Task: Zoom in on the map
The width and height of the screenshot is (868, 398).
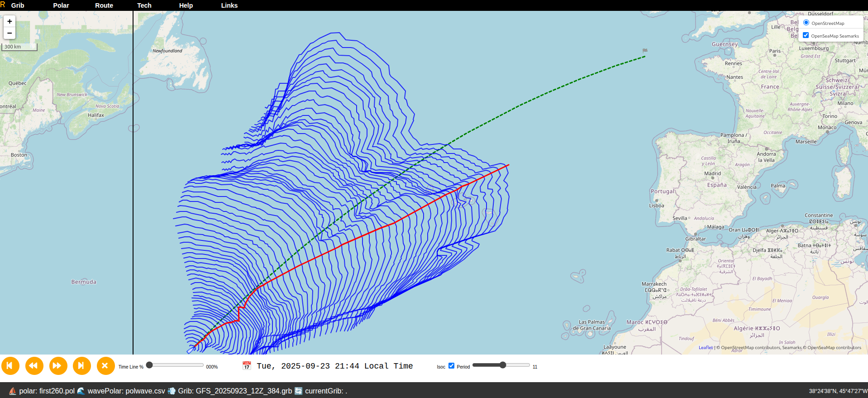Action: [x=10, y=22]
